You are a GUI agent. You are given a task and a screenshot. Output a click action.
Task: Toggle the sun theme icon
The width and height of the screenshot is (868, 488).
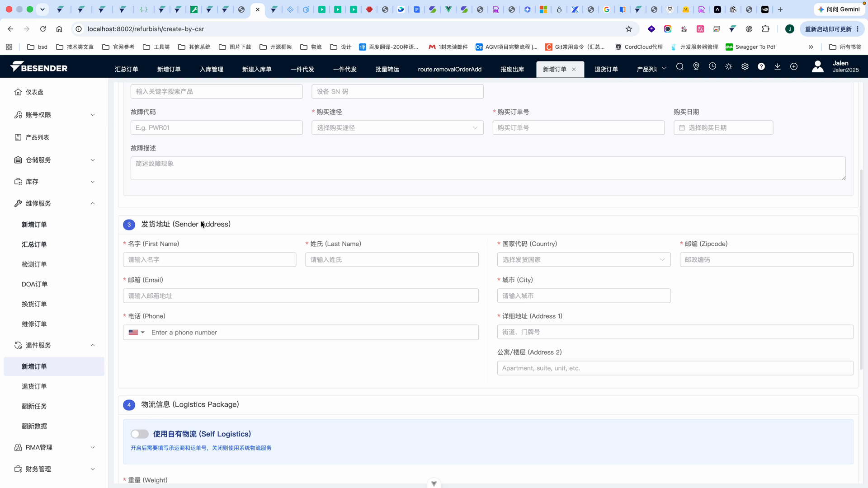(729, 67)
